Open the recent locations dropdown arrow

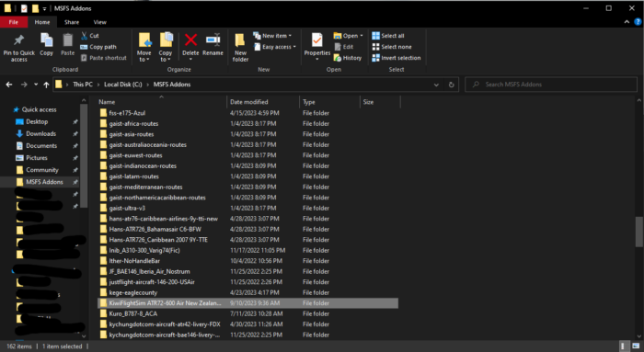(x=36, y=85)
